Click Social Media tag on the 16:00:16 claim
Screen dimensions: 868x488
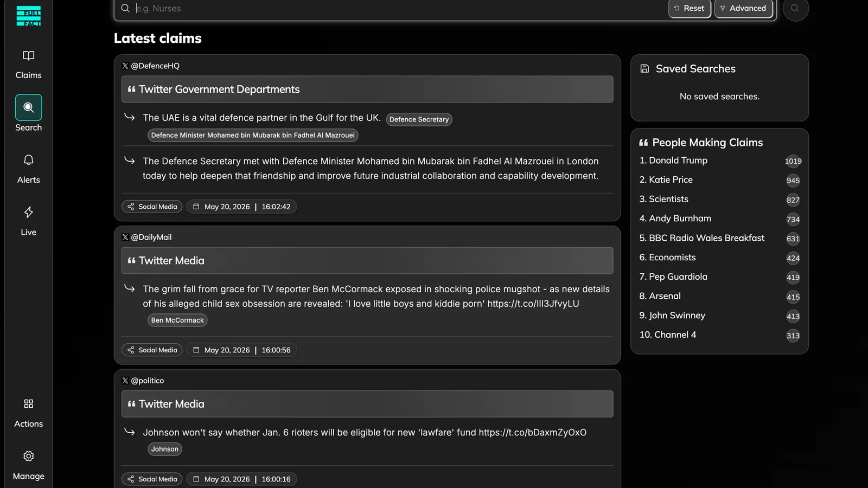point(152,479)
